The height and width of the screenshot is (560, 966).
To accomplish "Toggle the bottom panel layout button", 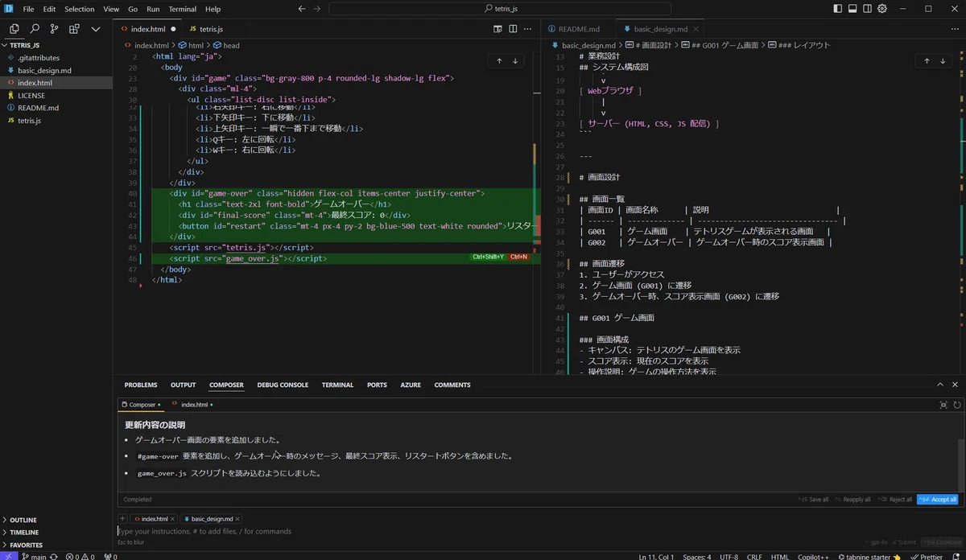I will (853, 9).
